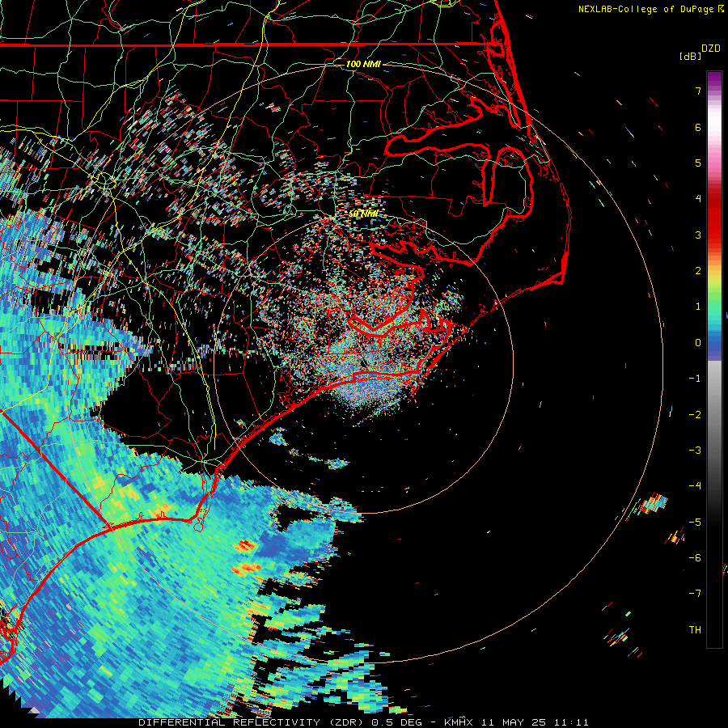
Task: Click the ZDR color scale bar
Action: (714, 359)
